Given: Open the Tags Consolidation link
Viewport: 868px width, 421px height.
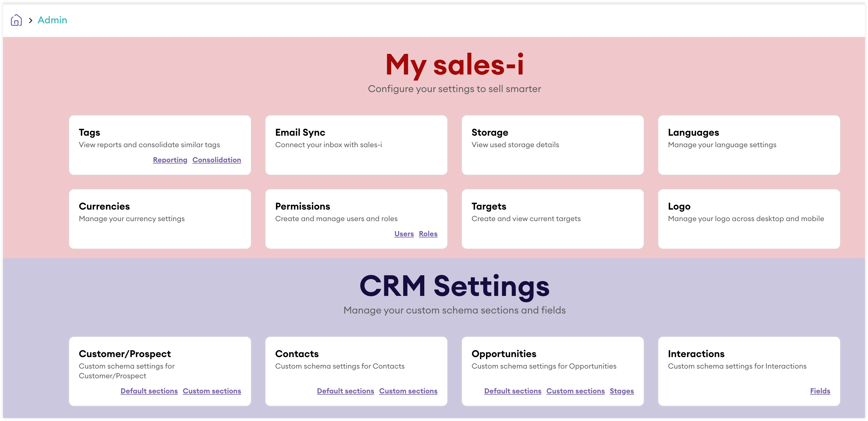Looking at the screenshot, I should click(217, 160).
